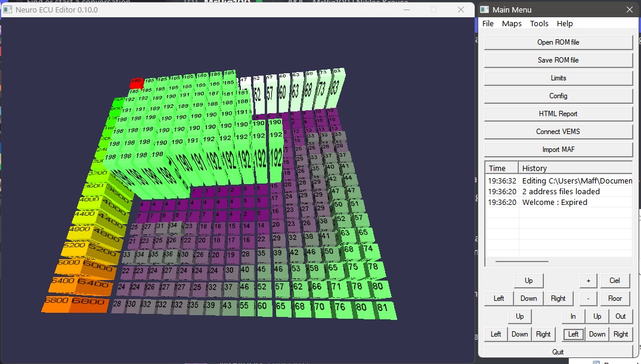Open the File menu
This screenshot has height=364, width=641.
point(488,24)
